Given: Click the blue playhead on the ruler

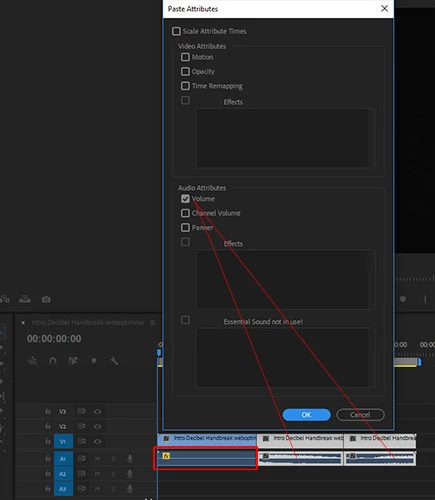Looking at the screenshot, I should pos(159,352).
